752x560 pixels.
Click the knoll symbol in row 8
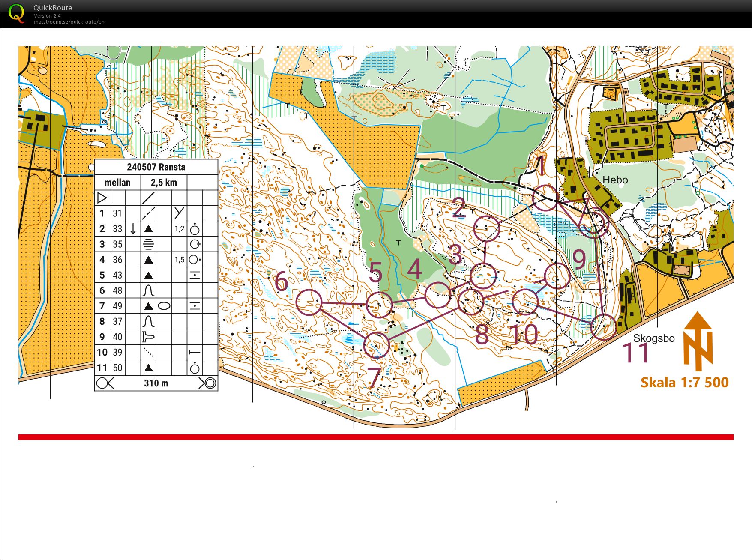(148, 321)
